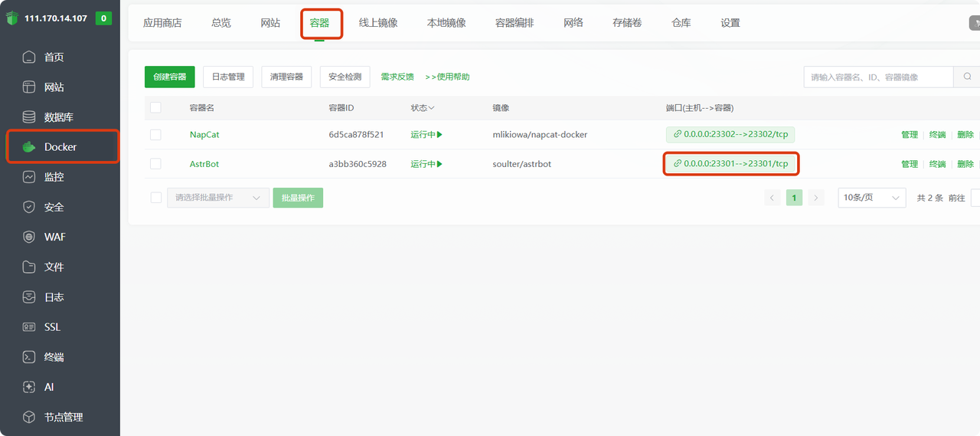Click the 日志管理 button
980x436 pixels.
coord(228,77)
